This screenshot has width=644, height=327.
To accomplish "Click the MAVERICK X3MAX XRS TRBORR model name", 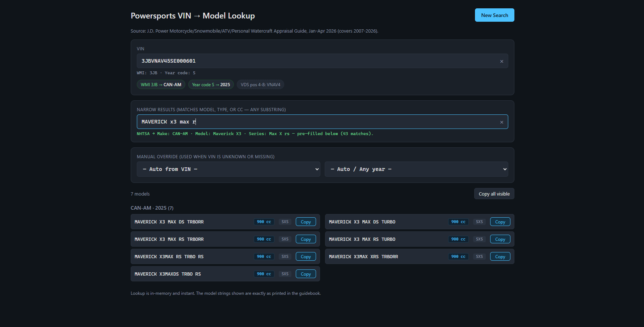I will tap(363, 257).
